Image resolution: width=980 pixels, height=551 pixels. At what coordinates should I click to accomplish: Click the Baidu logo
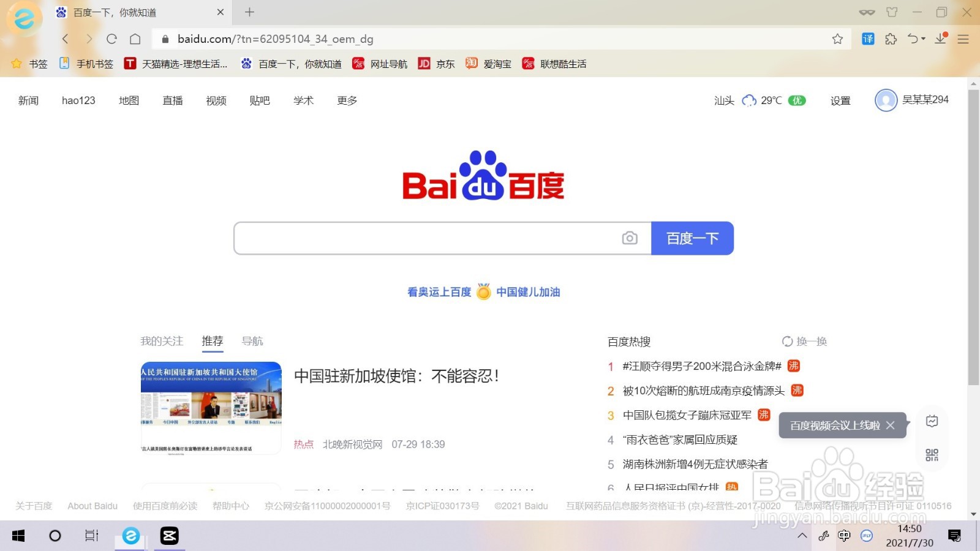[x=483, y=176]
